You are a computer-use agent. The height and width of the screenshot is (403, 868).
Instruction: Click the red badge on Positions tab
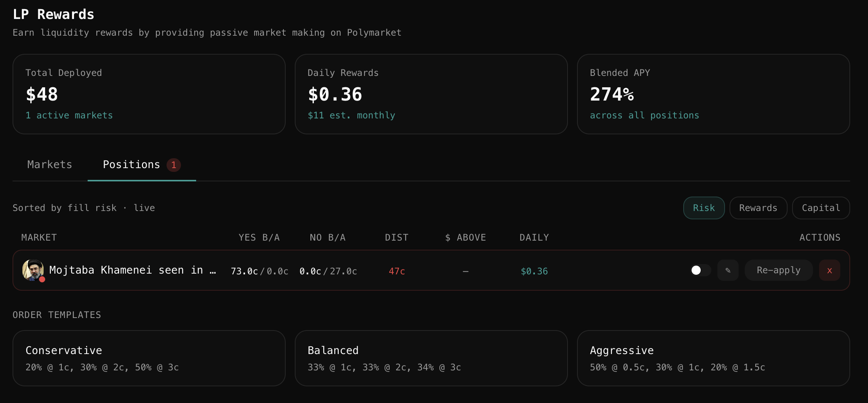pyautogui.click(x=174, y=165)
